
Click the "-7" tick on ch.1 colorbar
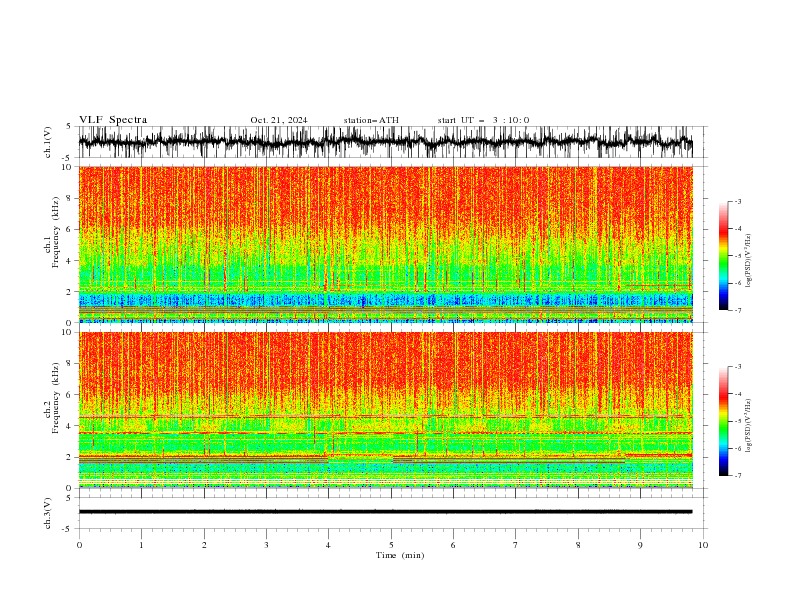(x=737, y=310)
